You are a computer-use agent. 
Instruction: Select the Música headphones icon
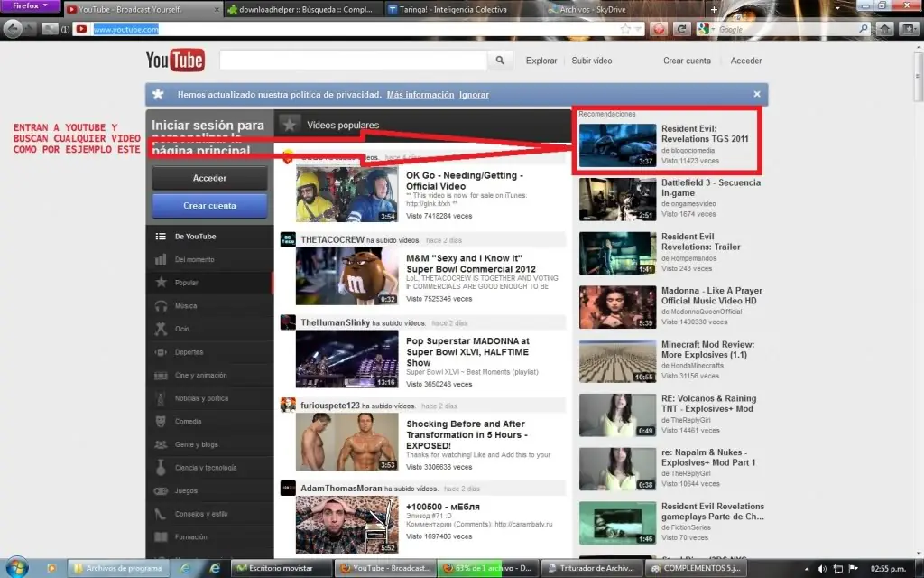point(161,306)
